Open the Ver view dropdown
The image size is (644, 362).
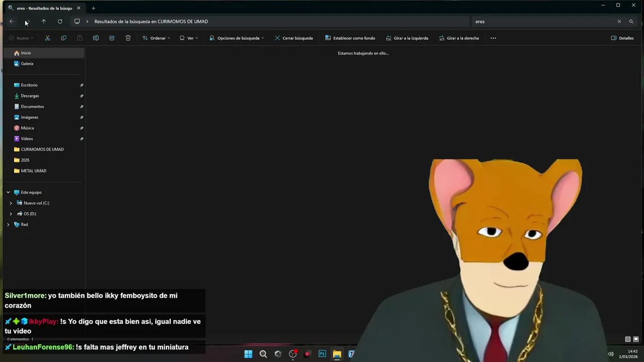point(189,38)
